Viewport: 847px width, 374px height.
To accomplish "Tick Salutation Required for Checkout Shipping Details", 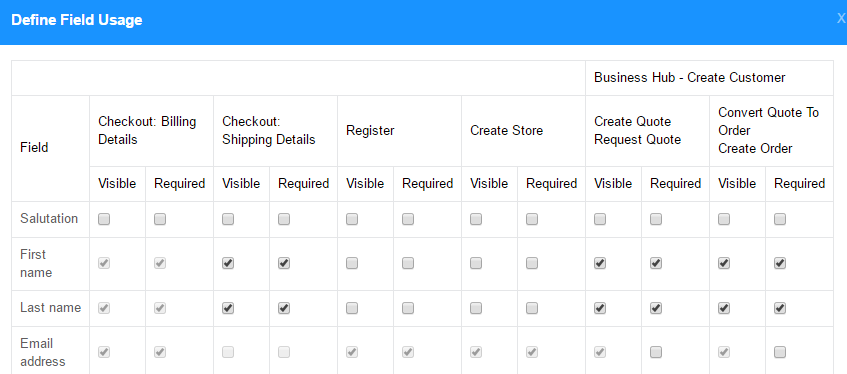I will 284,219.
